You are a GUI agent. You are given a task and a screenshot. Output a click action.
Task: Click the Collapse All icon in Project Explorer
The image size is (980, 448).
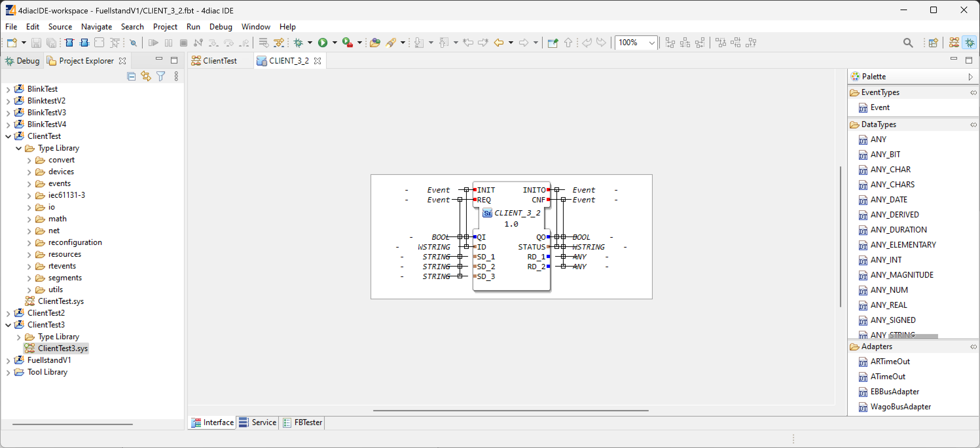(131, 77)
